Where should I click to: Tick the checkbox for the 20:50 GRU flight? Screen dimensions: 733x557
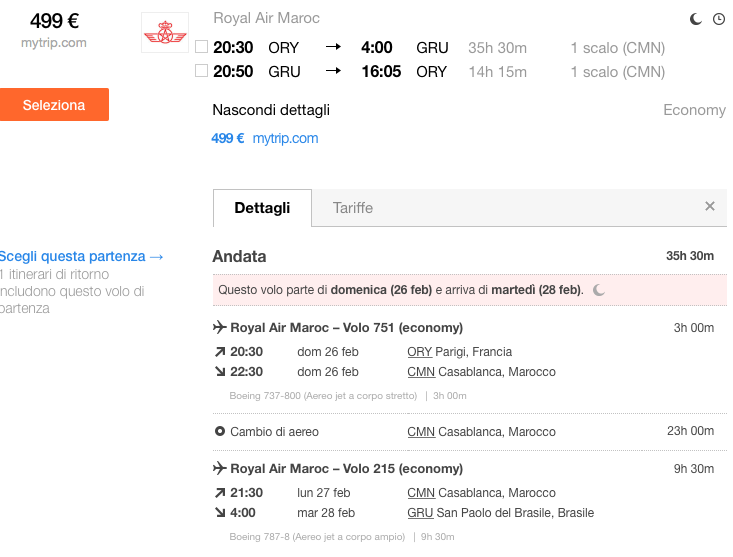[x=201, y=71]
